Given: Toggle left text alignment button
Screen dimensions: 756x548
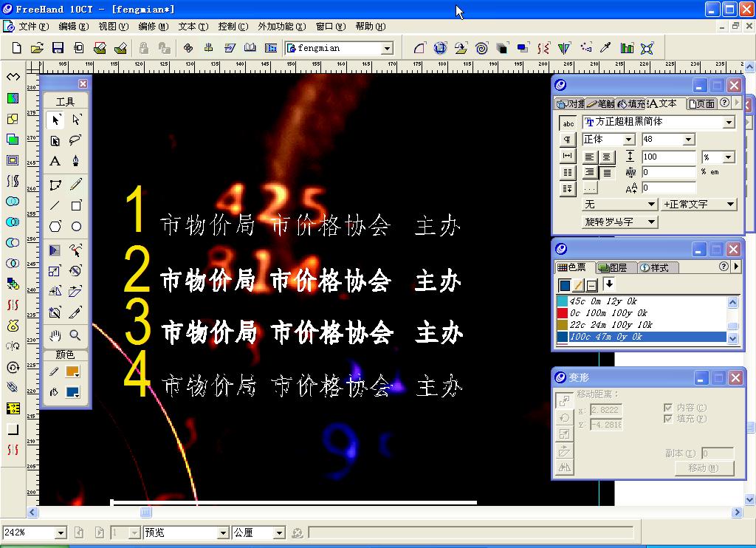Looking at the screenshot, I should coord(589,157).
